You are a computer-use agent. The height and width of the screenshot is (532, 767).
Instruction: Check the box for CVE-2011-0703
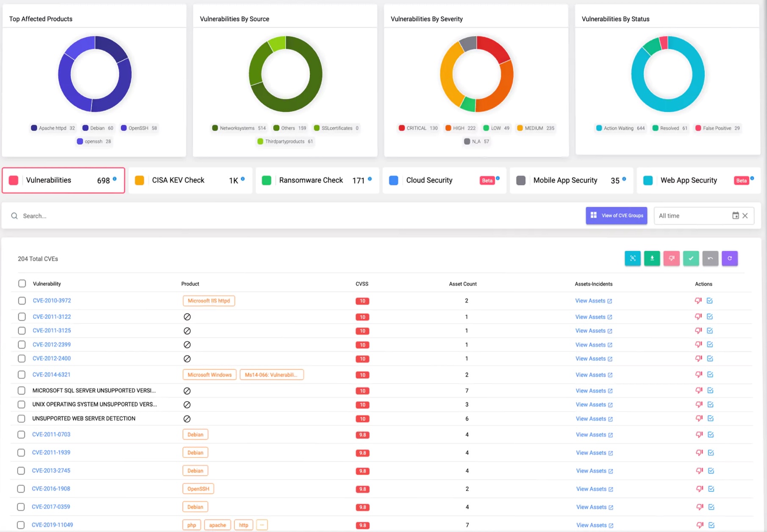21,435
